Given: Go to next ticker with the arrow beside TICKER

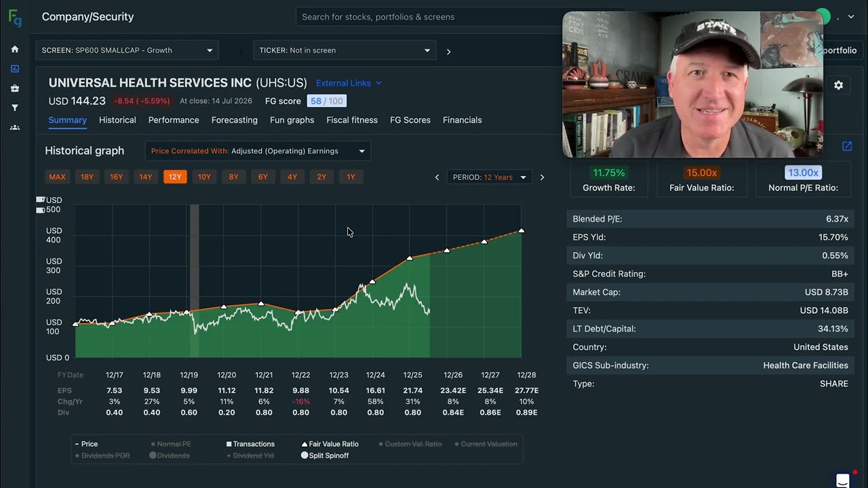Looking at the screenshot, I should coord(448,51).
